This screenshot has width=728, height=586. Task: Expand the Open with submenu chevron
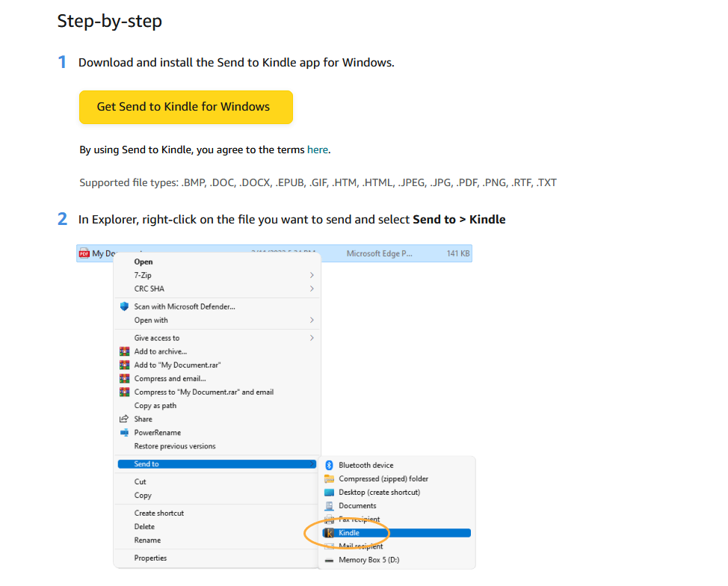(311, 321)
